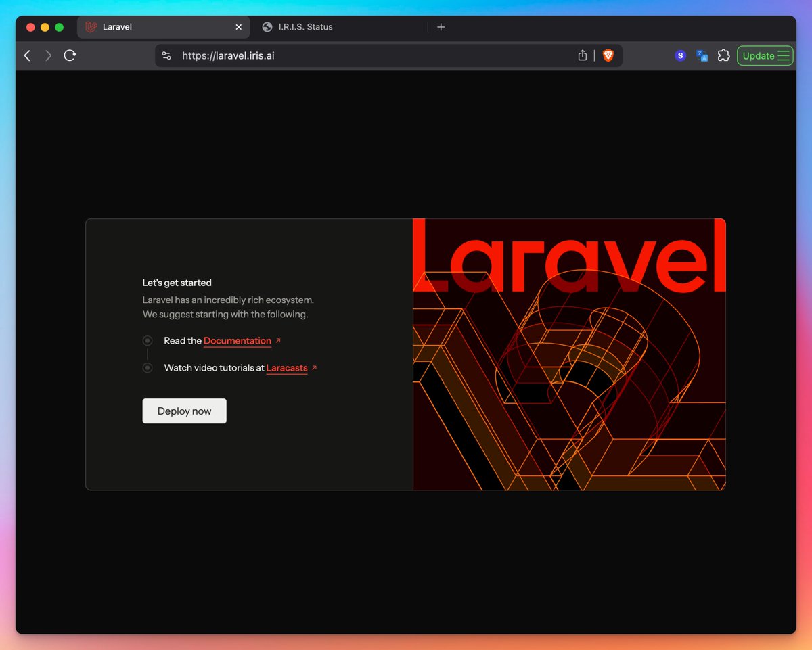The image size is (812, 650).
Task: Visit Laracasts via the tutorials link
Action: pyautogui.click(x=287, y=368)
